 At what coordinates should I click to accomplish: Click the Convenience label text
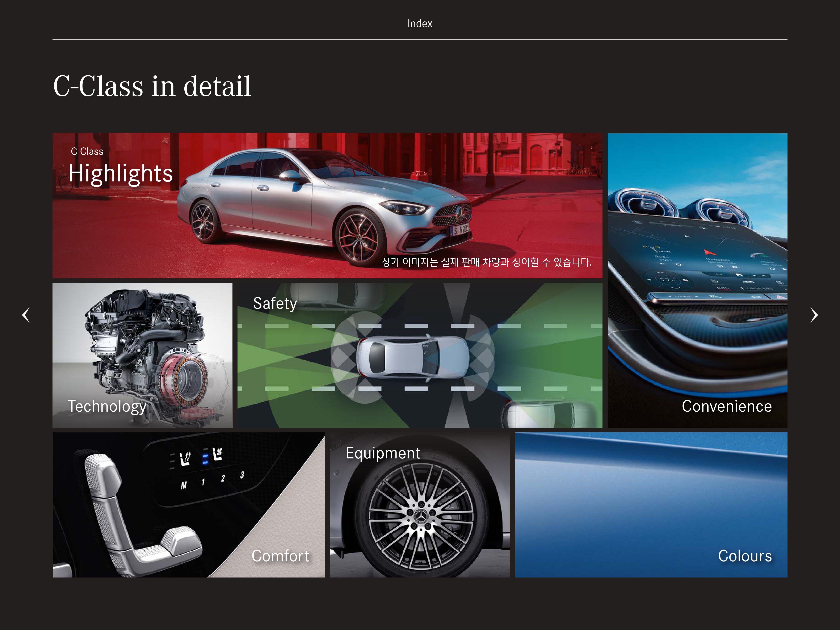(x=726, y=406)
